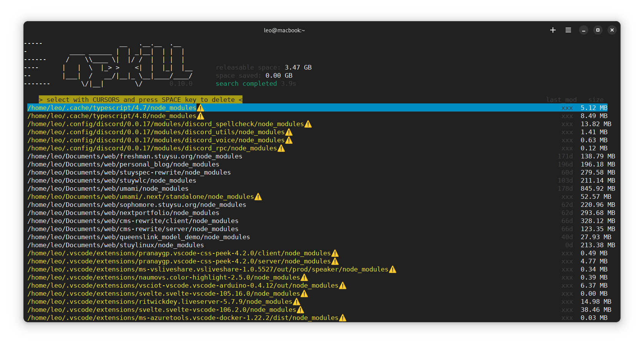
Task: Click the leo@macbook:~ window title
Action: click(x=284, y=30)
